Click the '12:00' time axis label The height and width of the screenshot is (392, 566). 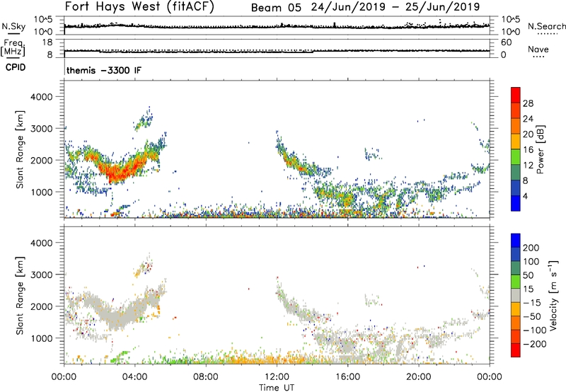click(277, 377)
